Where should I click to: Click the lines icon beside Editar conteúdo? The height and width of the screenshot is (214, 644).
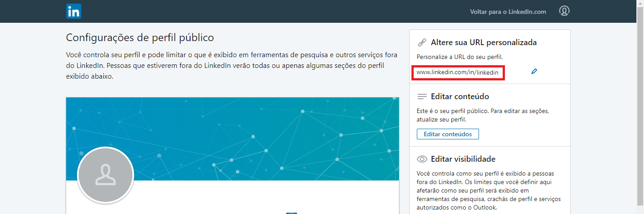pos(422,97)
